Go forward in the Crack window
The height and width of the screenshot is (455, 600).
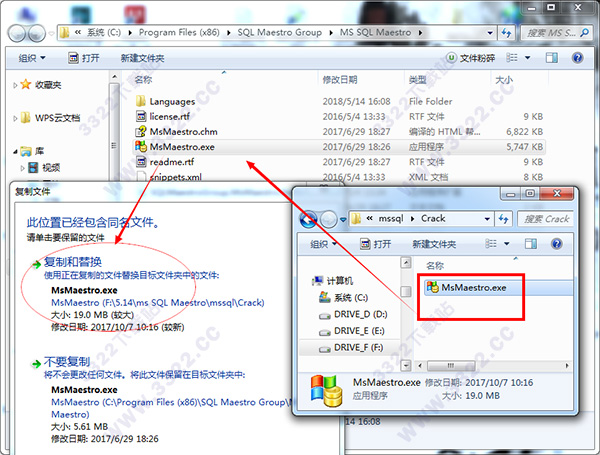[328, 219]
